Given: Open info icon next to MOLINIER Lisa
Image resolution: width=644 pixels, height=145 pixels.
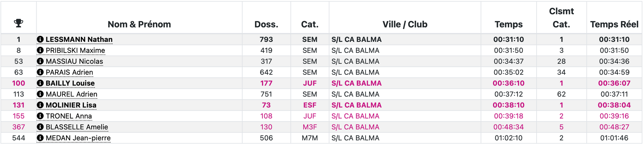Looking at the screenshot, I should pyautogui.click(x=40, y=105).
